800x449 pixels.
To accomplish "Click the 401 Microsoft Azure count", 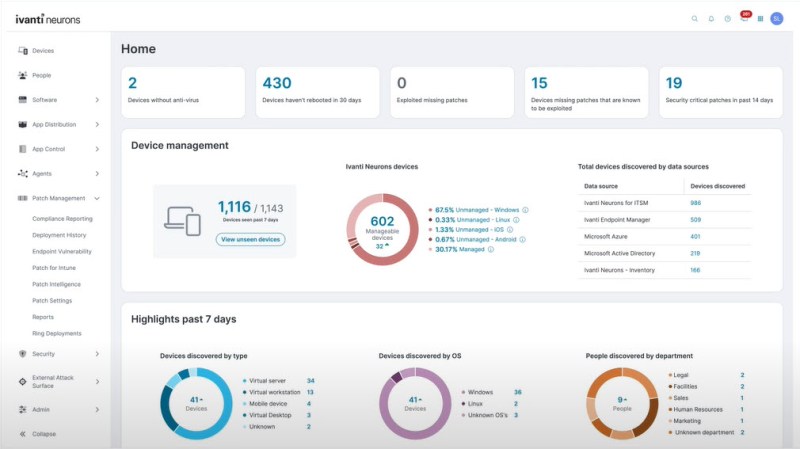I will (695, 236).
